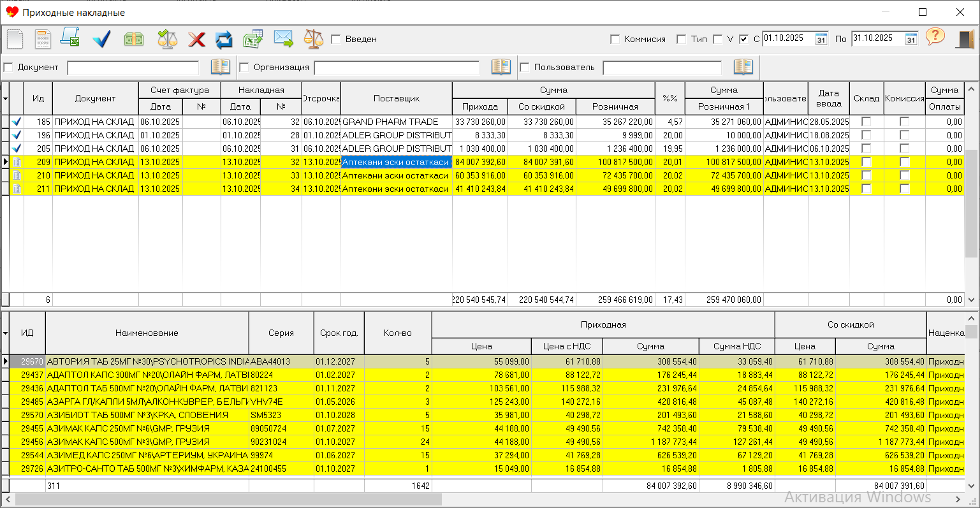Viewport: 980px width, 508px height.
Task: Click the orange question mark help icon
Action: point(935,37)
